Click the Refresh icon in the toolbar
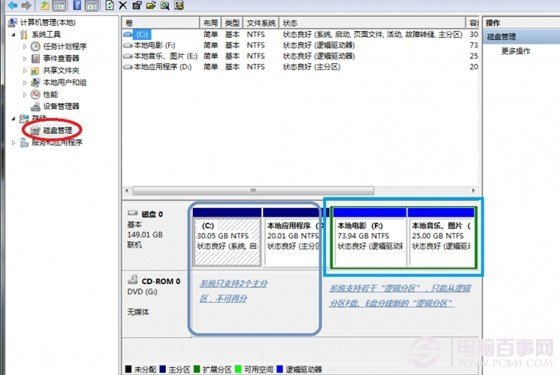Image resolution: width=560 pixels, height=375 pixels. click(x=110, y=5)
